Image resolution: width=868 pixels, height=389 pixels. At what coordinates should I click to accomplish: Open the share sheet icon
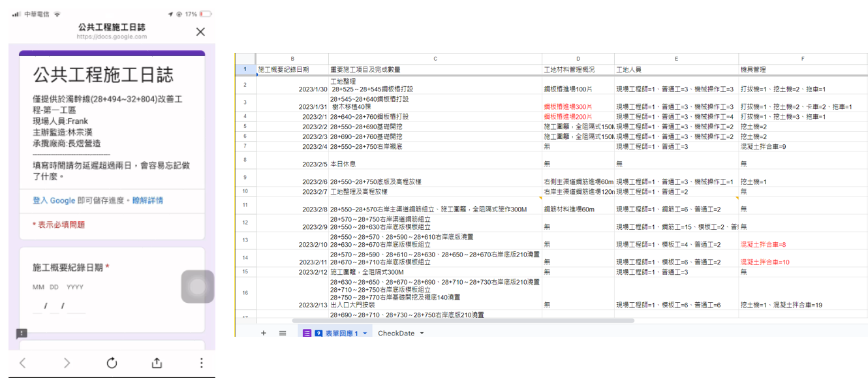pyautogui.click(x=157, y=362)
